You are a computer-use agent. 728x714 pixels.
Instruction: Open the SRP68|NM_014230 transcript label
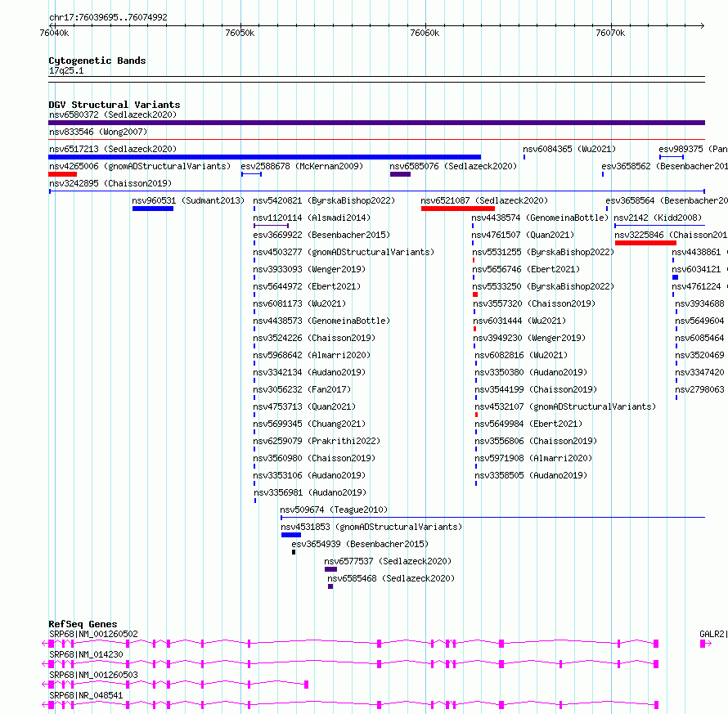pyautogui.click(x=86, y=654)
